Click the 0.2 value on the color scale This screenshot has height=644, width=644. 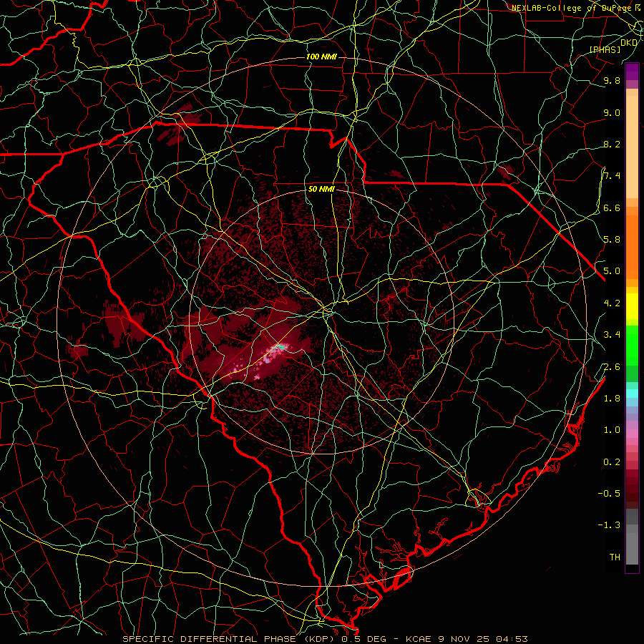click(x=612, y=462)
